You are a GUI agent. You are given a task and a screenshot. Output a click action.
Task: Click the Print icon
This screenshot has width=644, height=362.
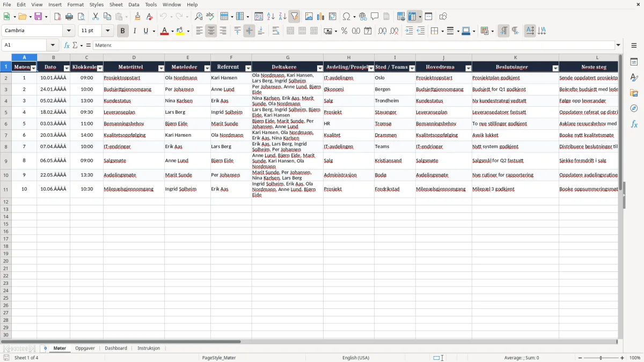point(69,17)
